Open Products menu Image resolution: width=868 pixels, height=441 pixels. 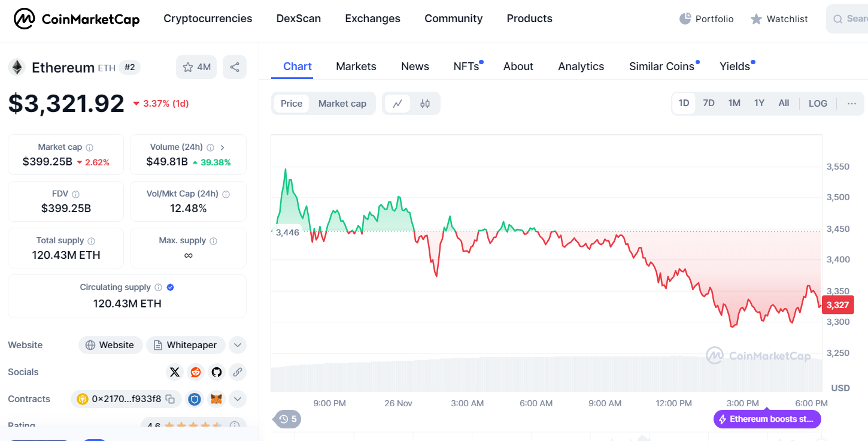coord(530,19)
